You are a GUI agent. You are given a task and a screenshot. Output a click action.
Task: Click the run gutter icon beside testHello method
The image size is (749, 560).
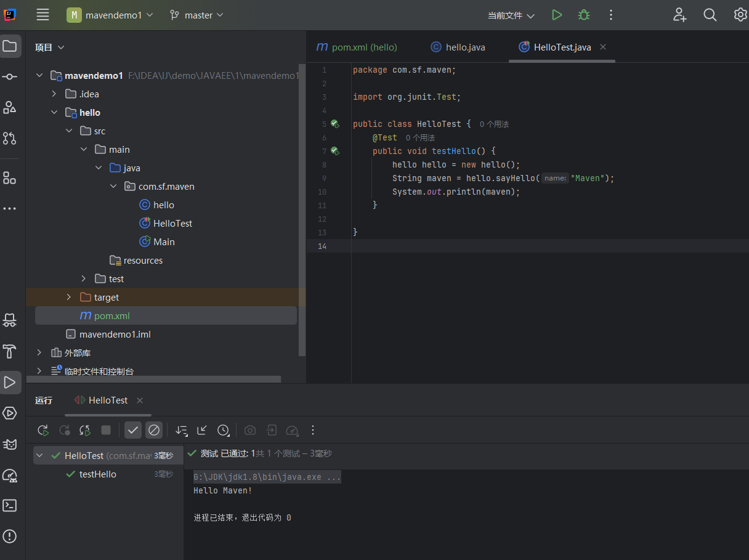334,151
